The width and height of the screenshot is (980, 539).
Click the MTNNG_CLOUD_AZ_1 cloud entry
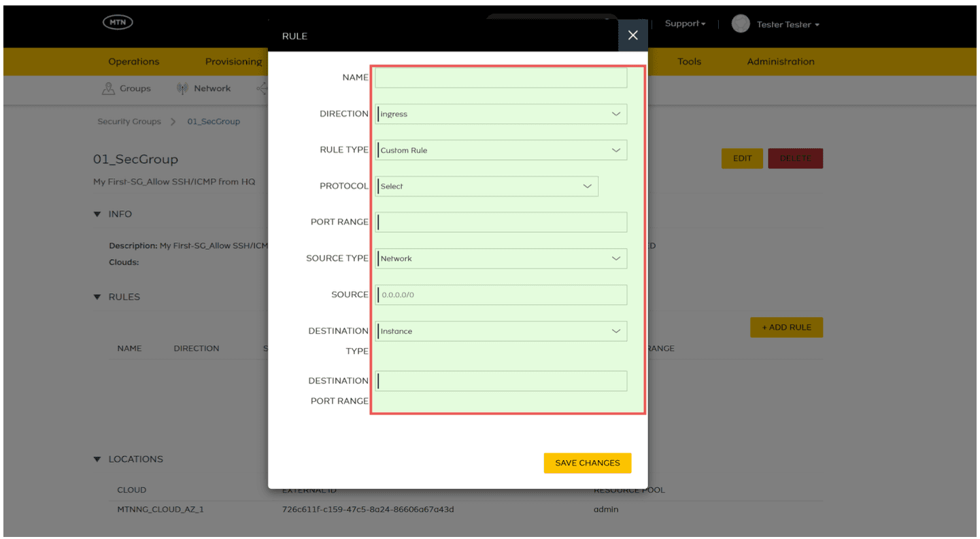click(x=160, y=509)
